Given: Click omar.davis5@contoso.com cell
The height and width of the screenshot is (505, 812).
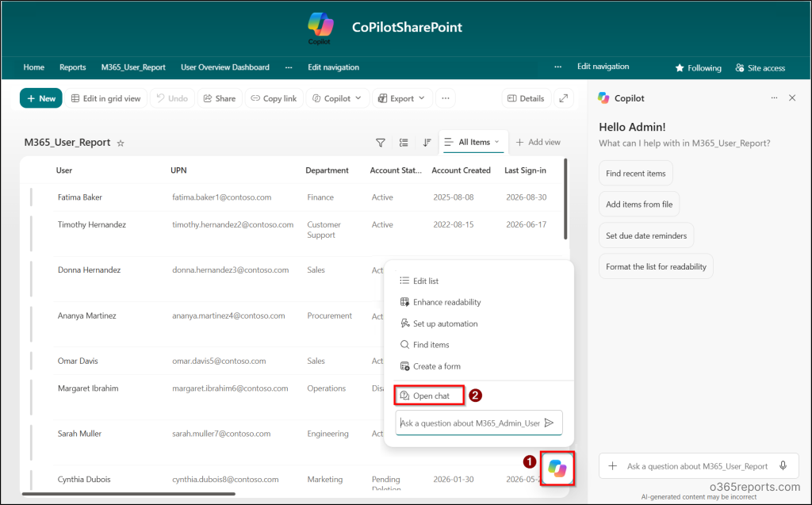Looking at the screenshot, I should [219, 361].
